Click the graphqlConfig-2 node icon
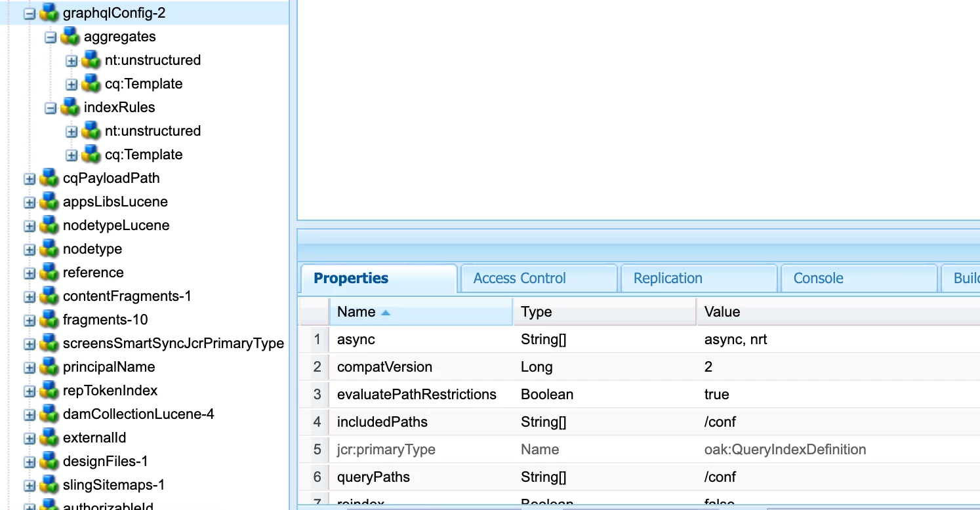The width and height of the screenshot is (980, 510). click(x=49, y=13)
